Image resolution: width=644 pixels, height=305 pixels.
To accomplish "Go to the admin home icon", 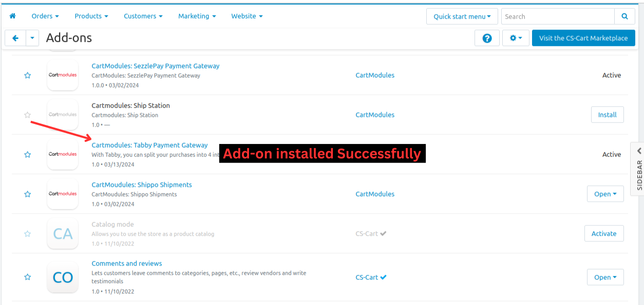I will click(x=13, y=16).
